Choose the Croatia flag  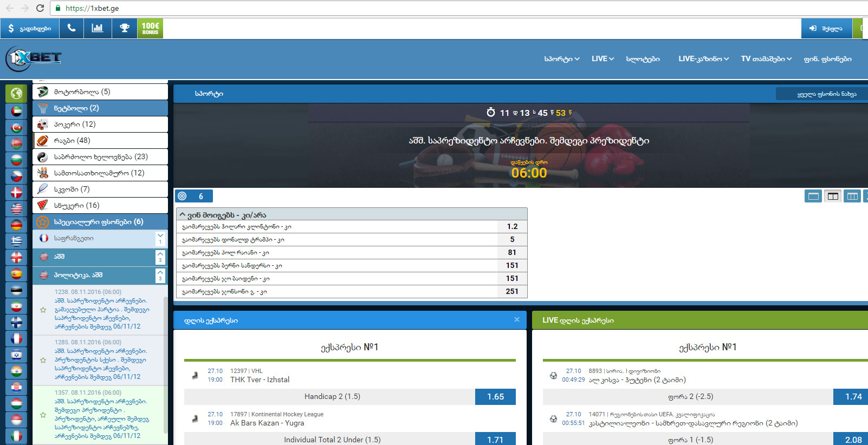(17, 388)
